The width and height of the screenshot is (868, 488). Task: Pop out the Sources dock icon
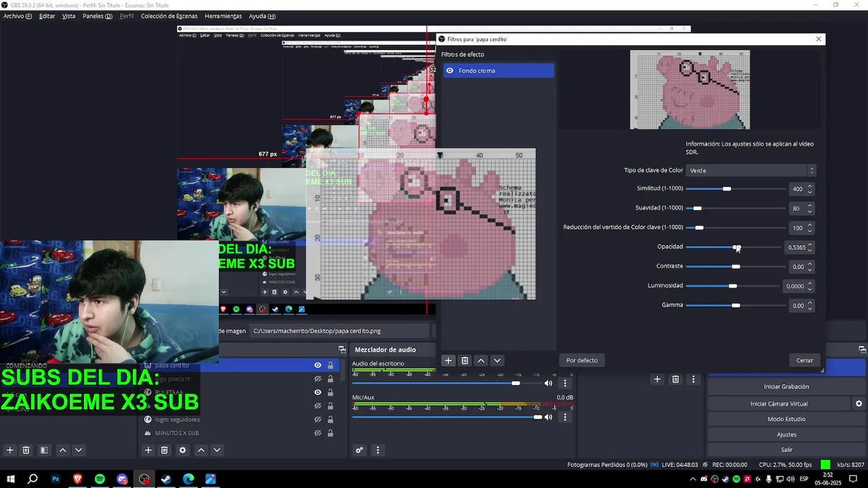[342, 349]
